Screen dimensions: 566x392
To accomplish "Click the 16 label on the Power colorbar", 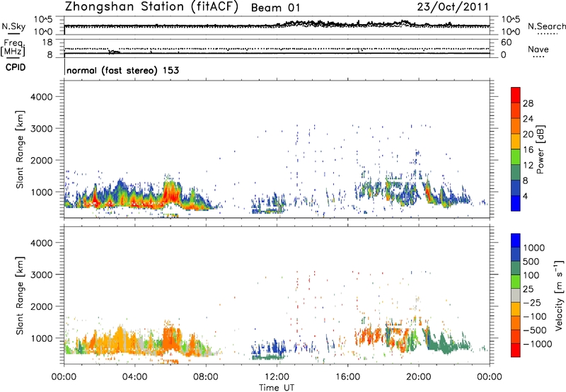I will click(x=528, y=150).
